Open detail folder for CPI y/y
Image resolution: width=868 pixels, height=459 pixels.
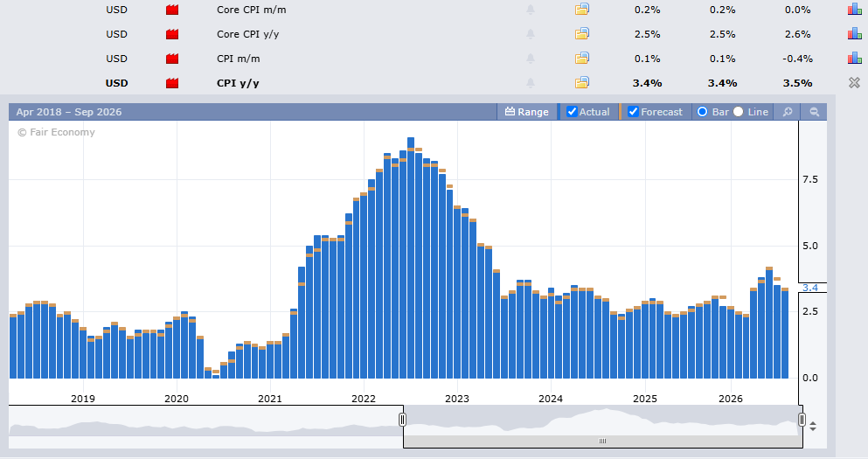tap(582, 82)
